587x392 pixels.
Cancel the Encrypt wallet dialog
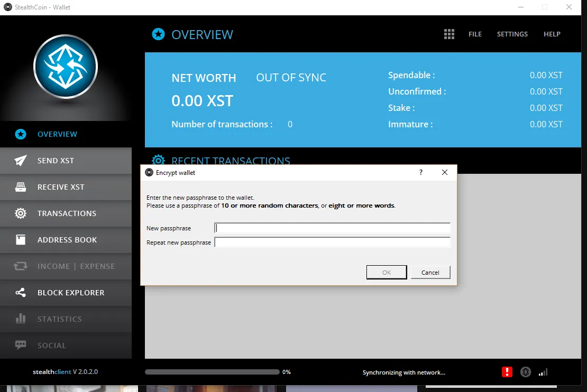click(x=430, y=272)
